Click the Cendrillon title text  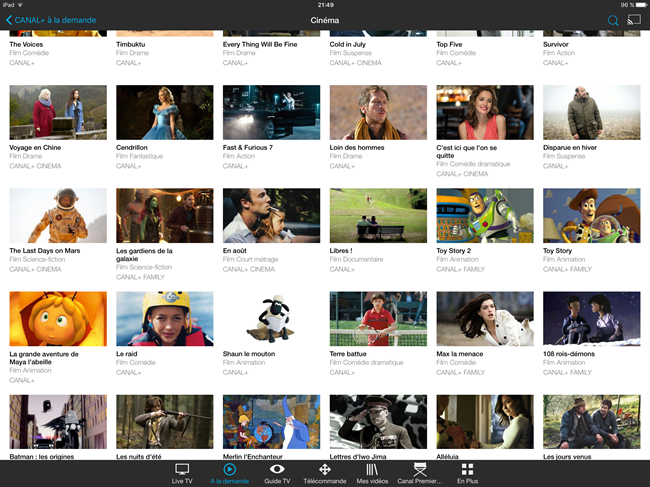pyautogui.click(x=132, y=148)
